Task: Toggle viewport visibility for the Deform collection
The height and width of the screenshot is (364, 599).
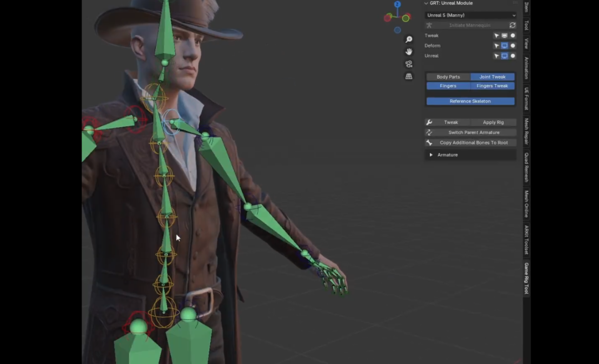Action: click(505, 45)
